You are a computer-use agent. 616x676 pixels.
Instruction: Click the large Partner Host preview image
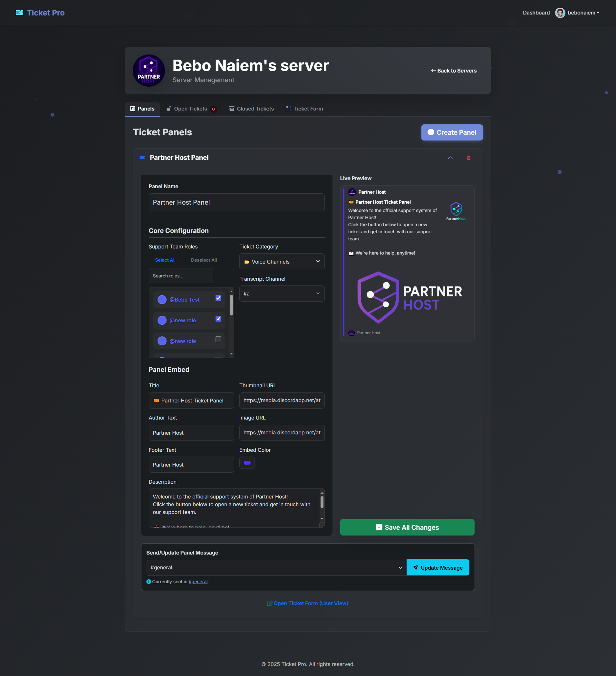409,297
